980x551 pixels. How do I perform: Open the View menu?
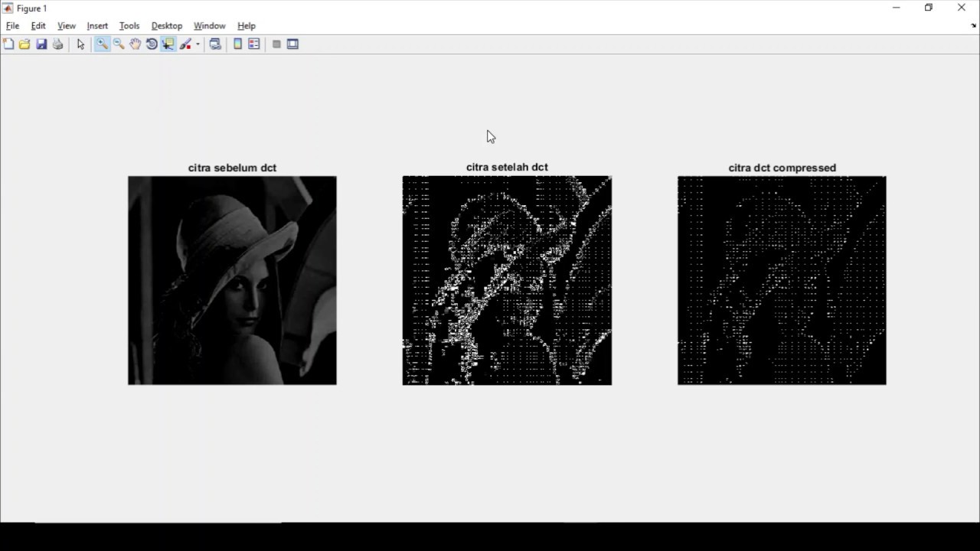click(x=67, y=26)
